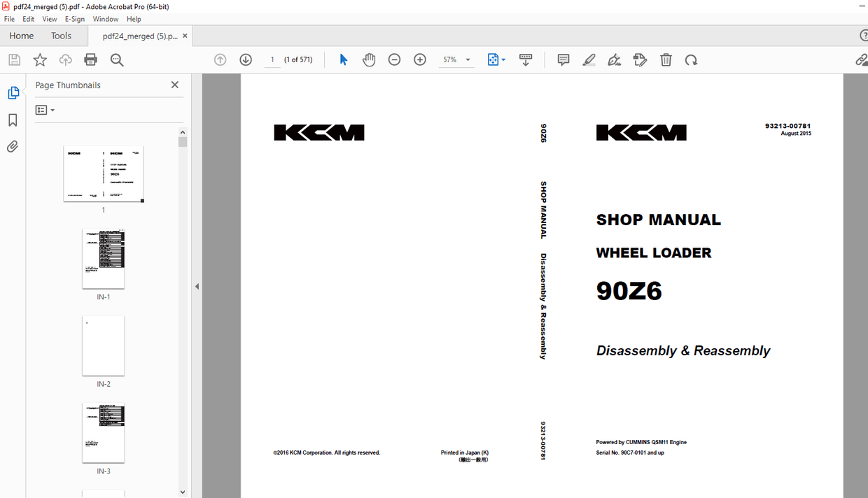This screenshot has width=868, height=498.
Task: Open the Bookmarks panel
Action: click(13, 120)
